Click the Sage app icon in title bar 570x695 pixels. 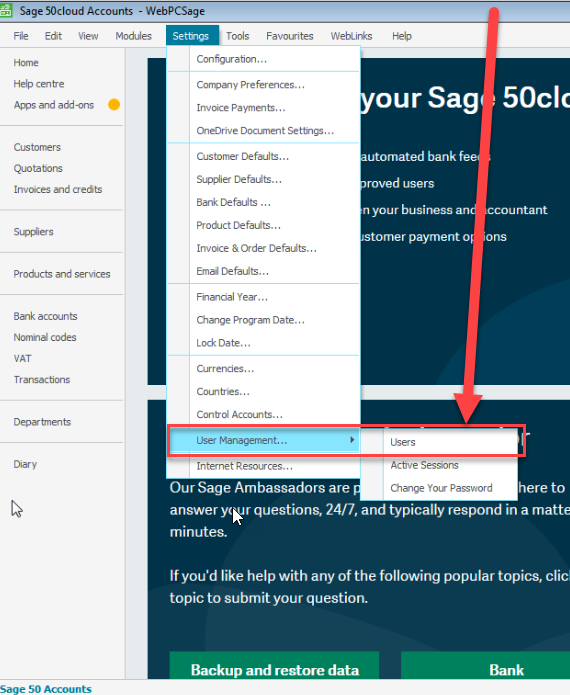pos(5,10)
